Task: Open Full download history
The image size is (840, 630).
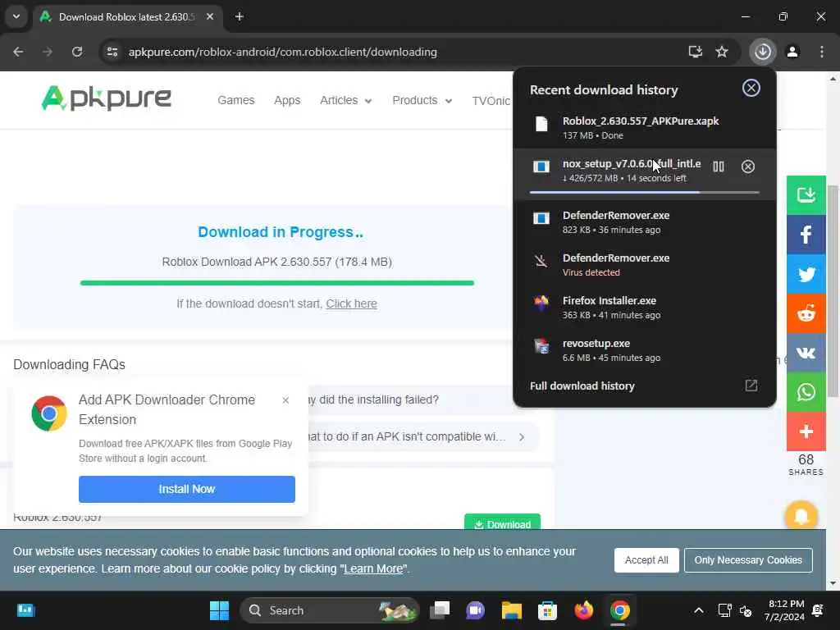Action: [x=582, y=386]
